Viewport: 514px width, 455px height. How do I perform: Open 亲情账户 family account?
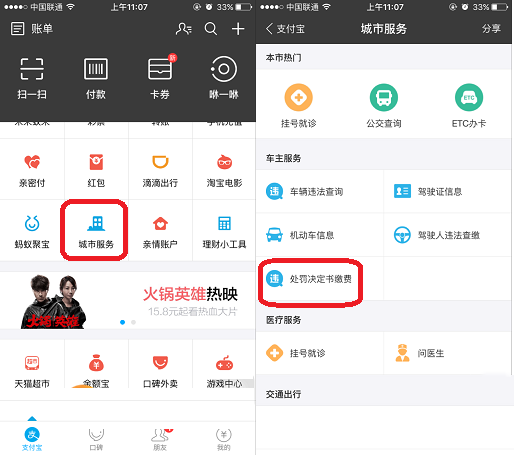pos(160,232)
